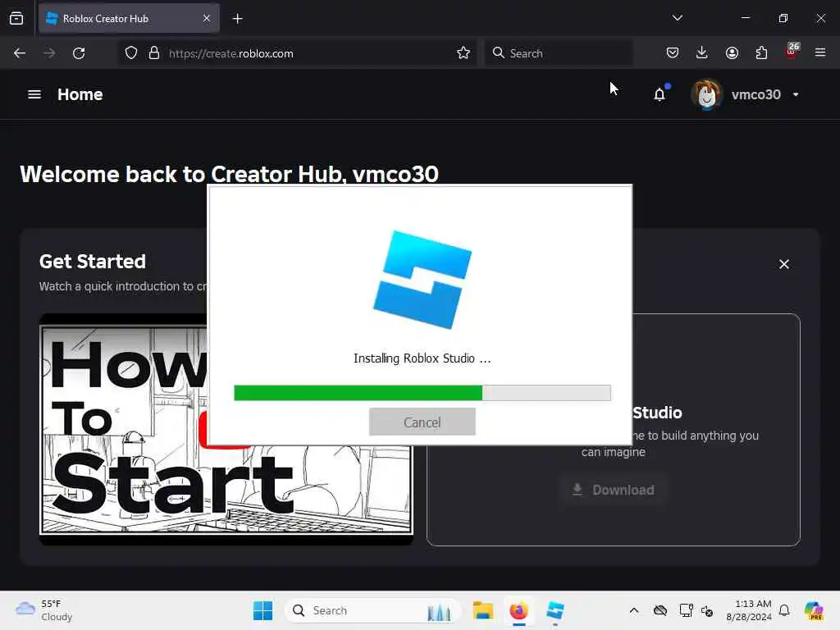Click the OneDrive cloud tray icon
840x630 pixels.
coord(660,610)
